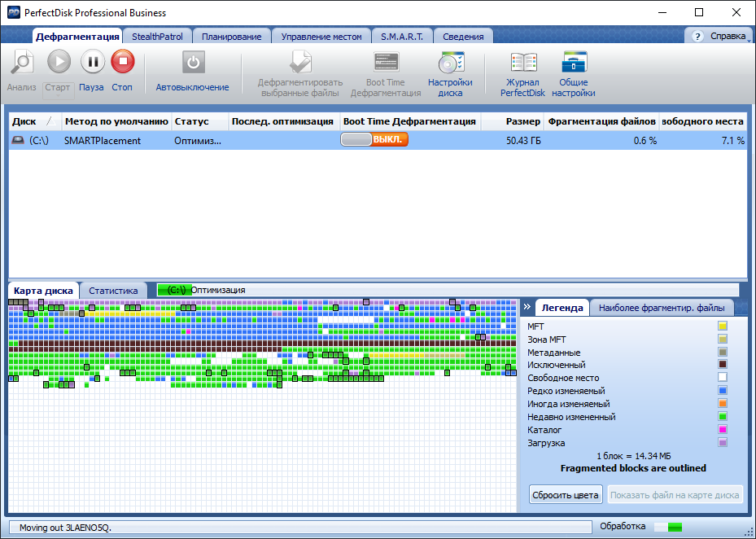756x539 pixels.
Task: Click the Сбросить цвета button
Action: (566, 494)
